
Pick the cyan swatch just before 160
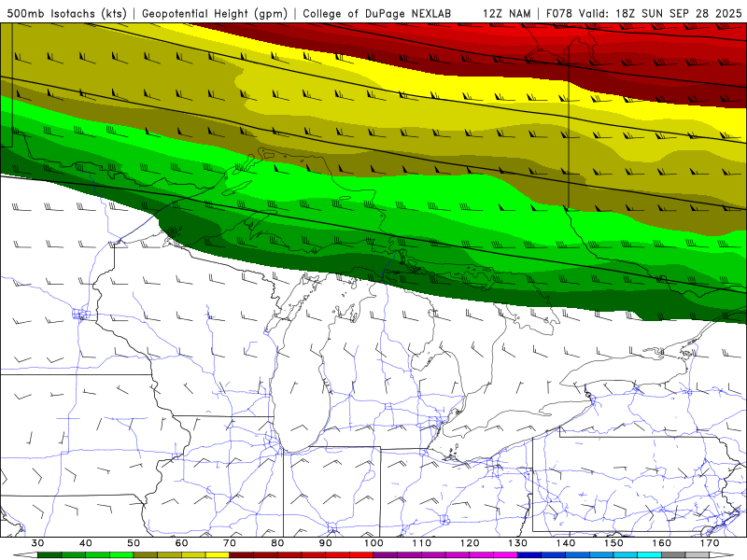click(649, 554)
